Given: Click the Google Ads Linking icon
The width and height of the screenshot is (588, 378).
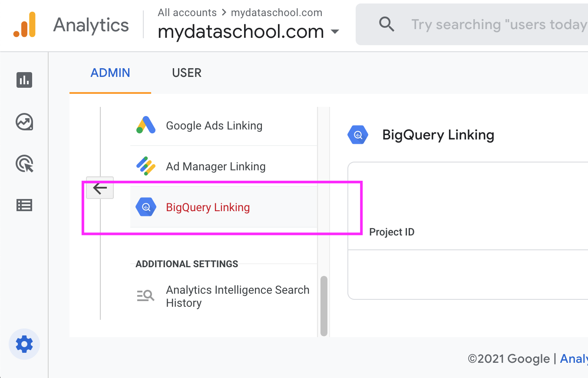Looking at the screenshot, I should click(x=146, y=125).
